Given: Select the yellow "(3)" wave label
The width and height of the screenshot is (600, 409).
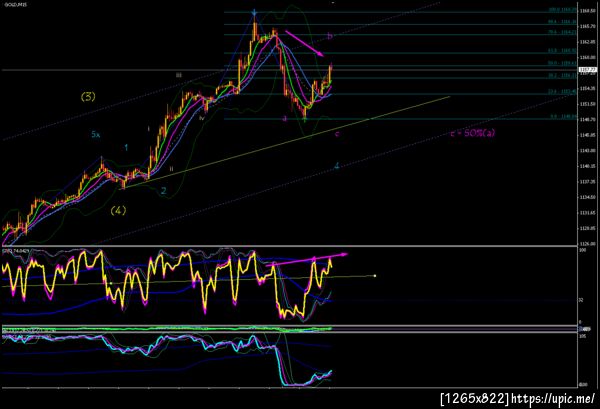Looking at the screenshot, I should (x=88, y=96).
